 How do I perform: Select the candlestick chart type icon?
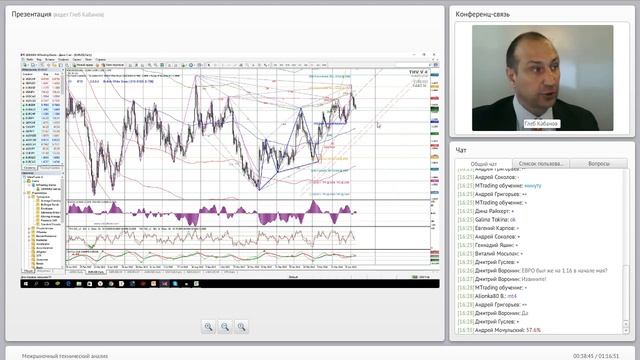point(136,65)
